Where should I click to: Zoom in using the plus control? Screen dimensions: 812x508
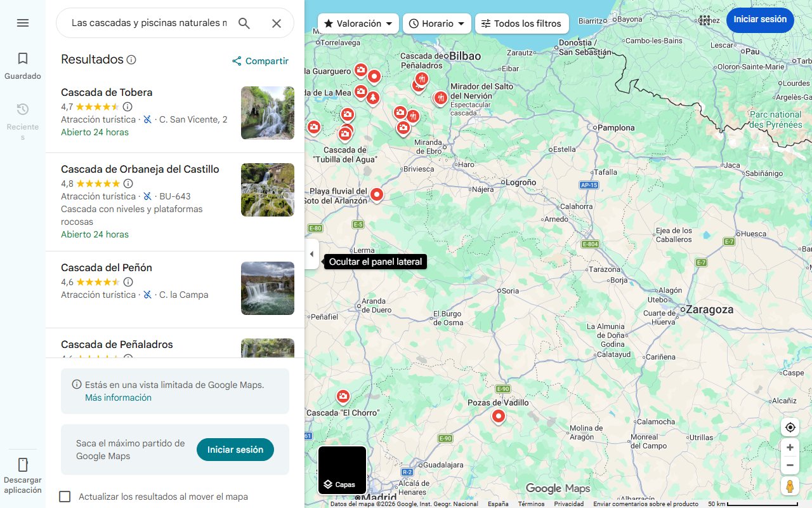[790, 447]
